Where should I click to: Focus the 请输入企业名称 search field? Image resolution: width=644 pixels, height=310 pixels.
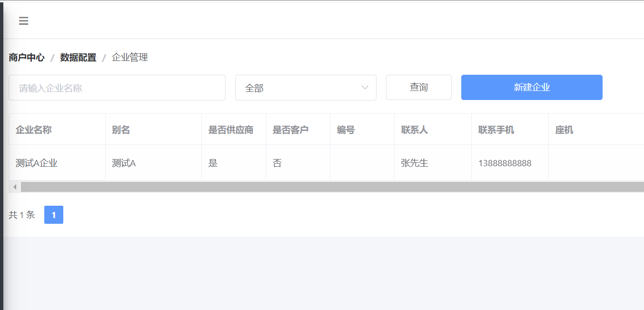117,88
